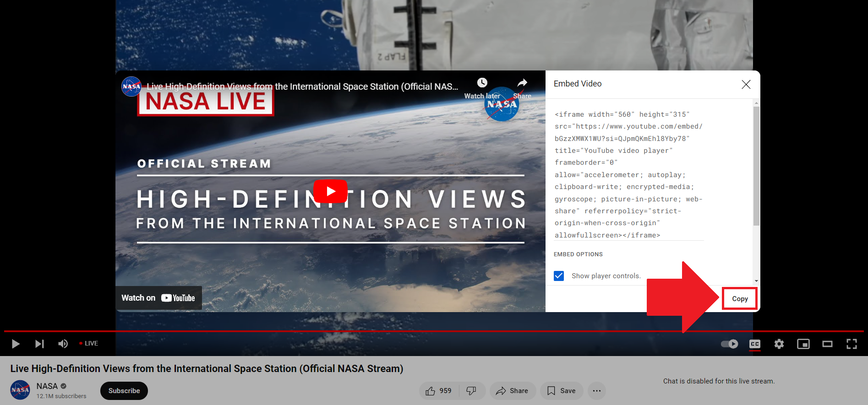This screenshot has width=868, height=405.
Task: Click the 'EMBED OPTIONS' heading
Action: [578, 254]
